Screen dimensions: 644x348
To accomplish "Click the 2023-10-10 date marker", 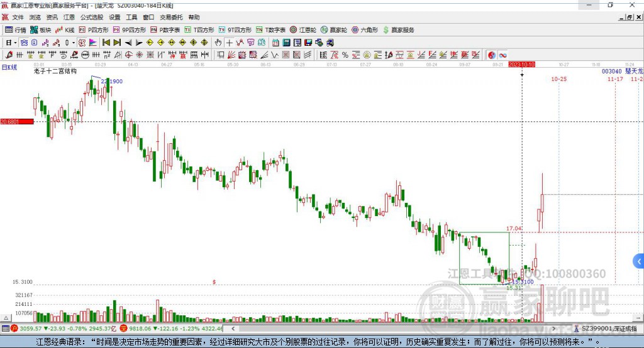I will coord(521,65).
